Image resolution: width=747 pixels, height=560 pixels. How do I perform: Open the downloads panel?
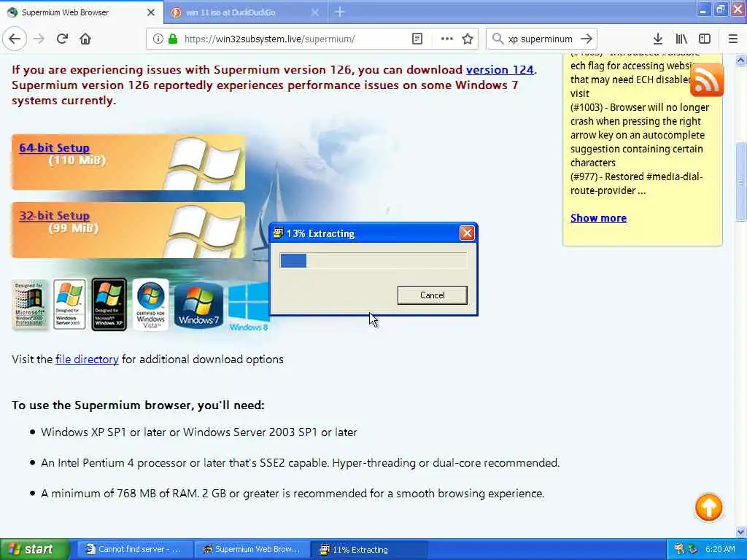658,39
